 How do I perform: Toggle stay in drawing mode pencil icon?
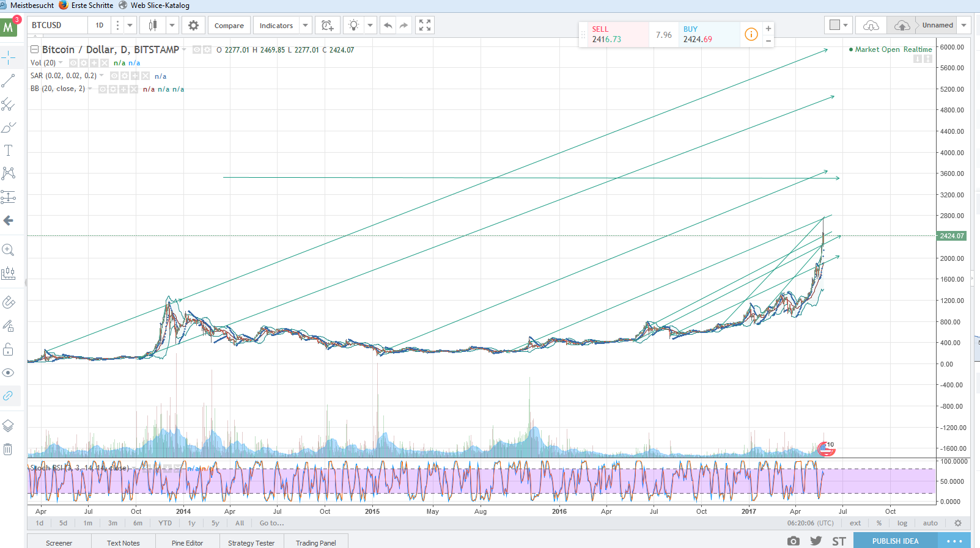[x=9, y=326]
